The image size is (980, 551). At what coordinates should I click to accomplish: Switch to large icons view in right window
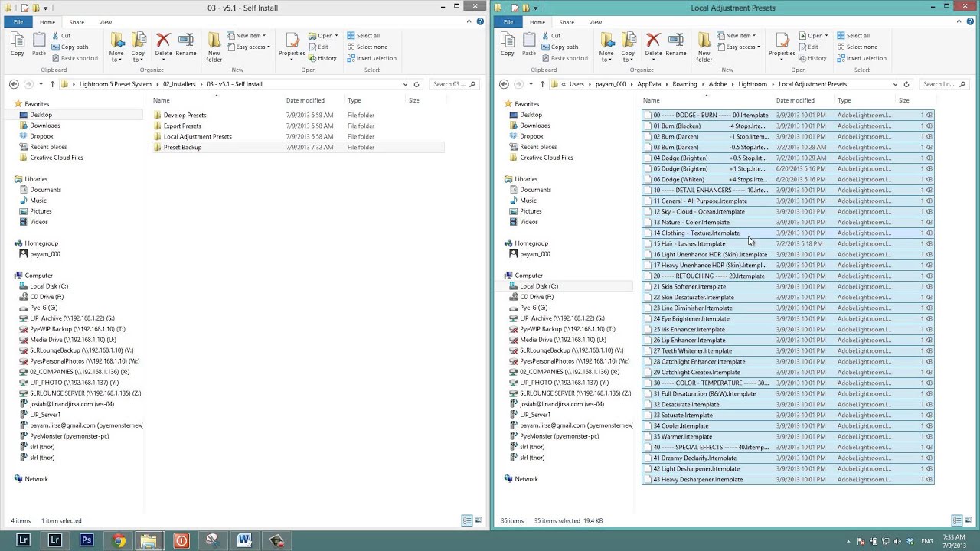click(x=969, y=520)
